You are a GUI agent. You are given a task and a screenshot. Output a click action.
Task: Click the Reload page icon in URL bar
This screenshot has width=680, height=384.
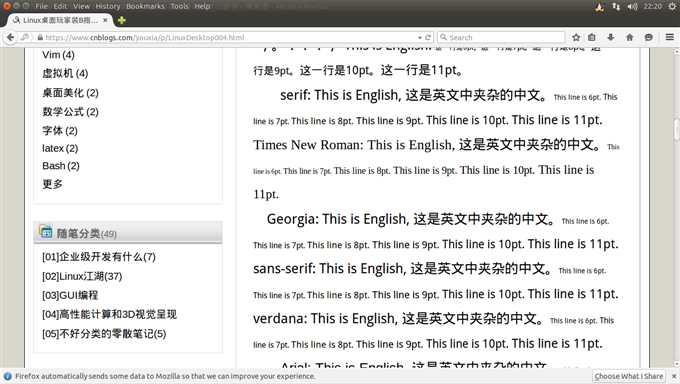[x=428, y=37]
